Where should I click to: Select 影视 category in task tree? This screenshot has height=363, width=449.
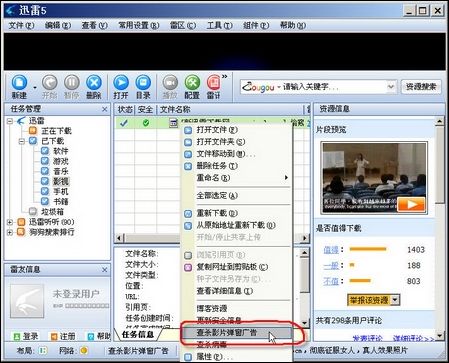tap(61, 181)
